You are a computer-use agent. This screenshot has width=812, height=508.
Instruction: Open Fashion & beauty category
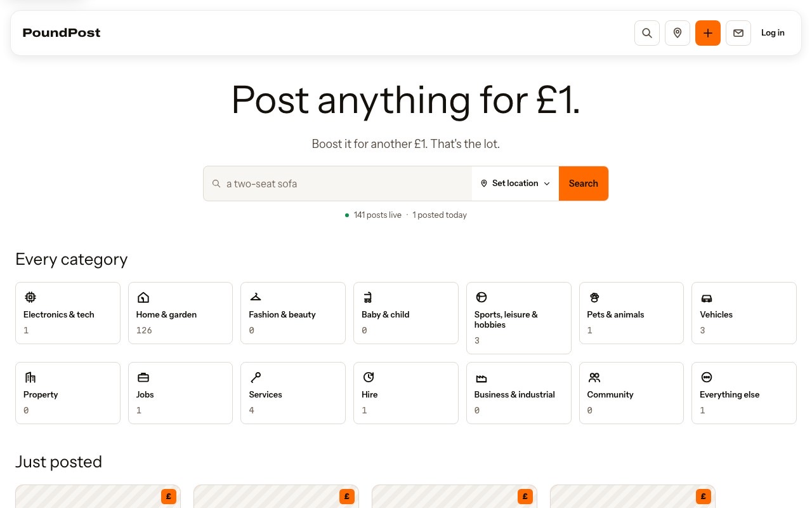293,313
